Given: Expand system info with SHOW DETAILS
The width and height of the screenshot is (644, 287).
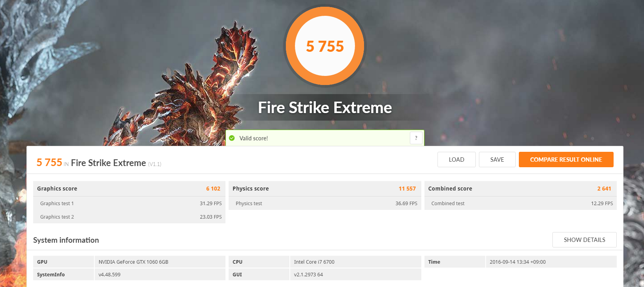Looking at the screenshot, I should tap(584, 240).
